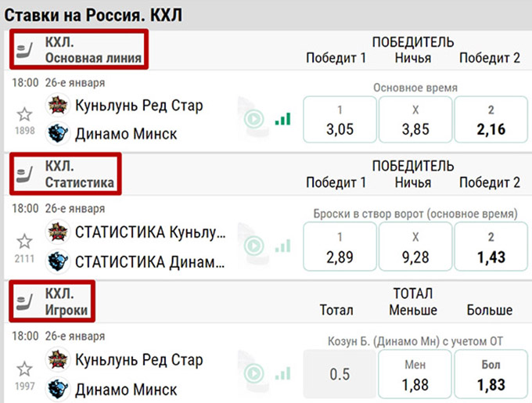Open live stream icon for main line match
Screen dimensions: 532x403
click(254, 119)
